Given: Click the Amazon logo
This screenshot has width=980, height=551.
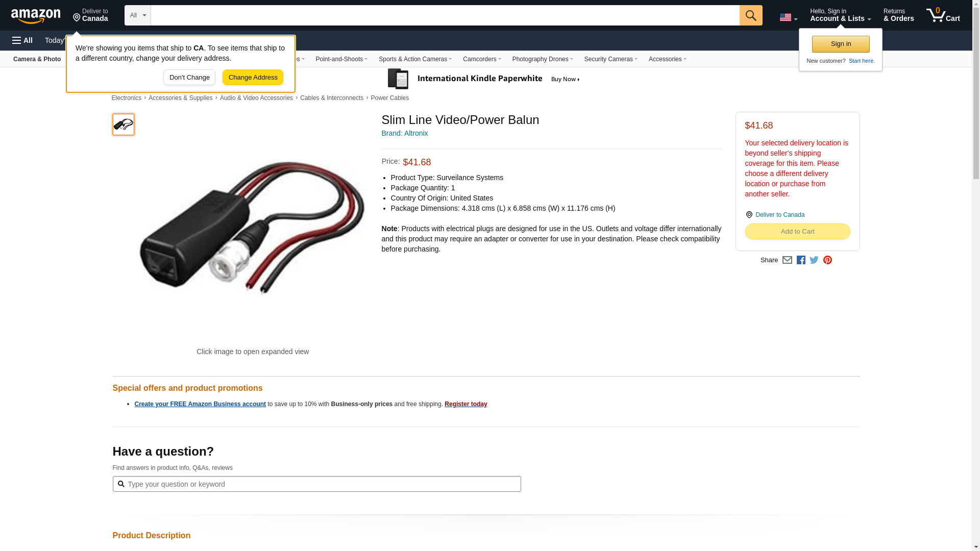Looking at the screenshot, I should 36,16.
